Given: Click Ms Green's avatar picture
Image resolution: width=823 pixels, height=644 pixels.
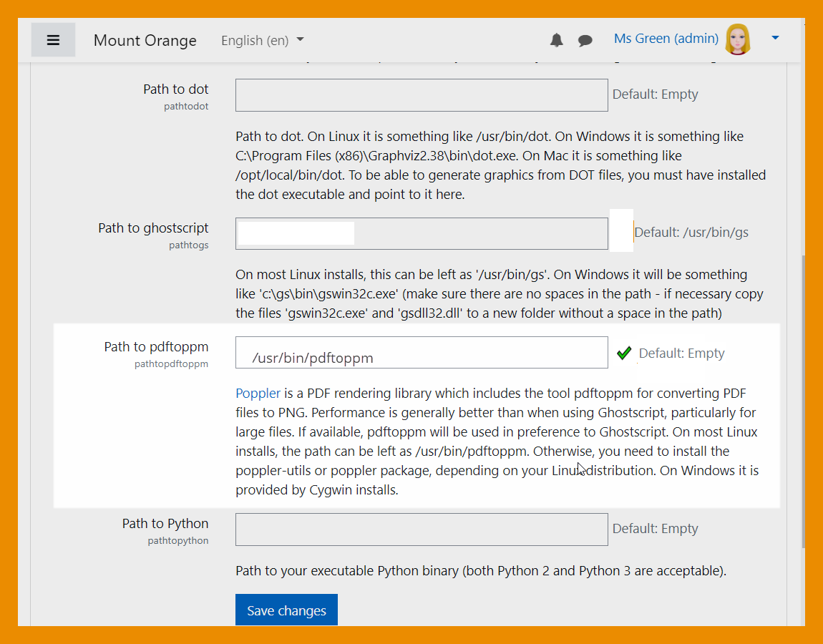Looking at the screenshot, I should point(738,39).
